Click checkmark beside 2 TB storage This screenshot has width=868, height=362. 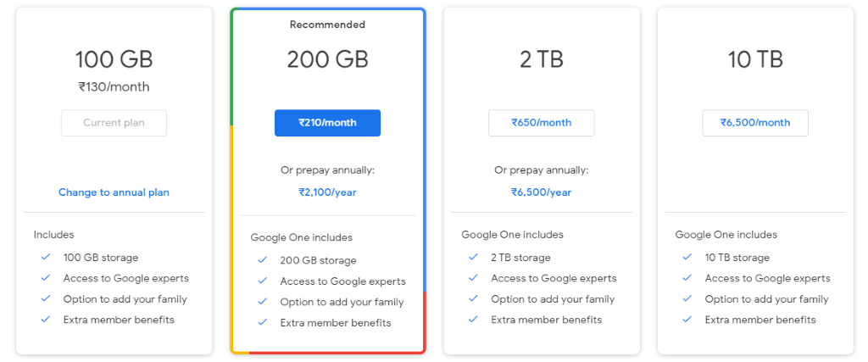(x=473, y=258)
